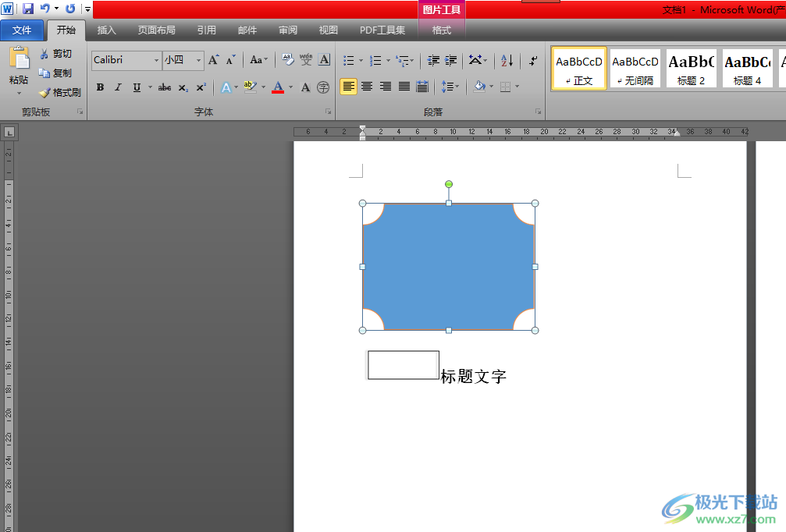The image size is (786, 532).
Task: Toggle strikethrough formatting
Action: tap(165, 87)
